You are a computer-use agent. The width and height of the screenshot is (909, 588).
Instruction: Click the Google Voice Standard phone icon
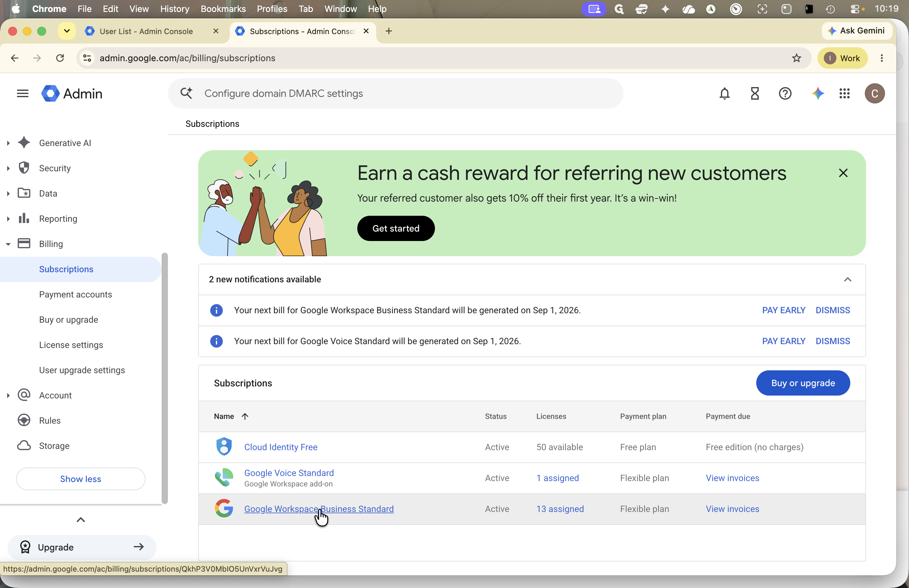(224, 478)
